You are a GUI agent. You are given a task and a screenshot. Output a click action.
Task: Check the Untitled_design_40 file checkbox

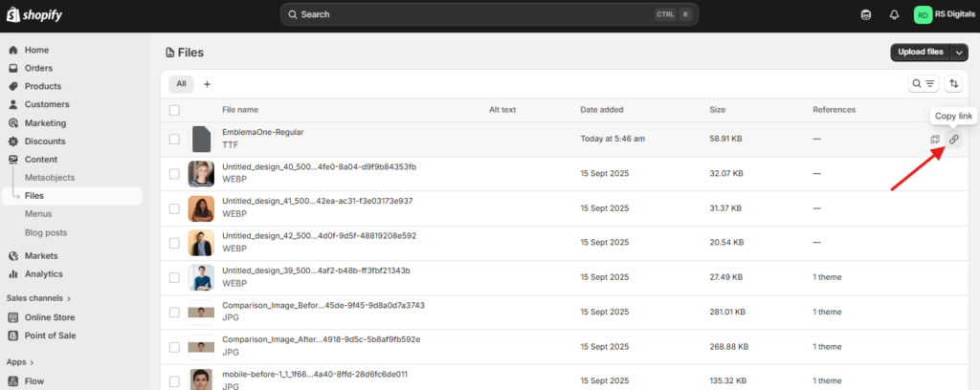(x=174, y=174)
